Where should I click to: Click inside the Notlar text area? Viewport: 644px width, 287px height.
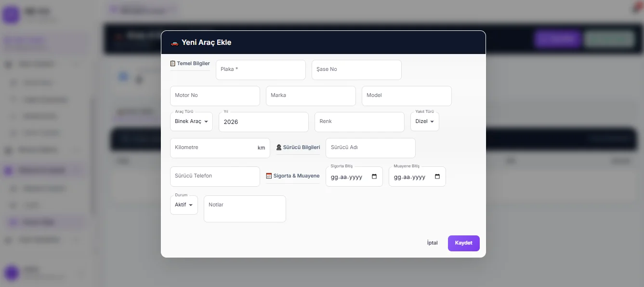(245, 209)
